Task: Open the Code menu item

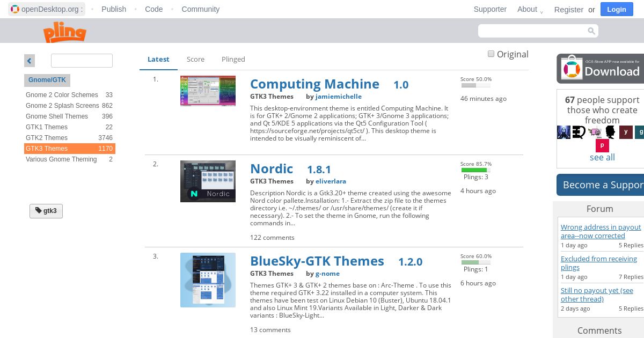Action: tap(153, 9)
